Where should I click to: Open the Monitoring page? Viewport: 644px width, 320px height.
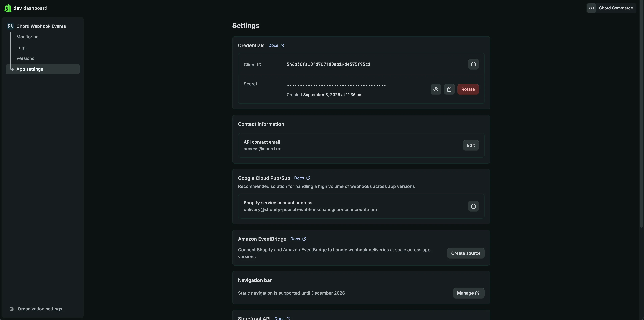coord(28,37)
